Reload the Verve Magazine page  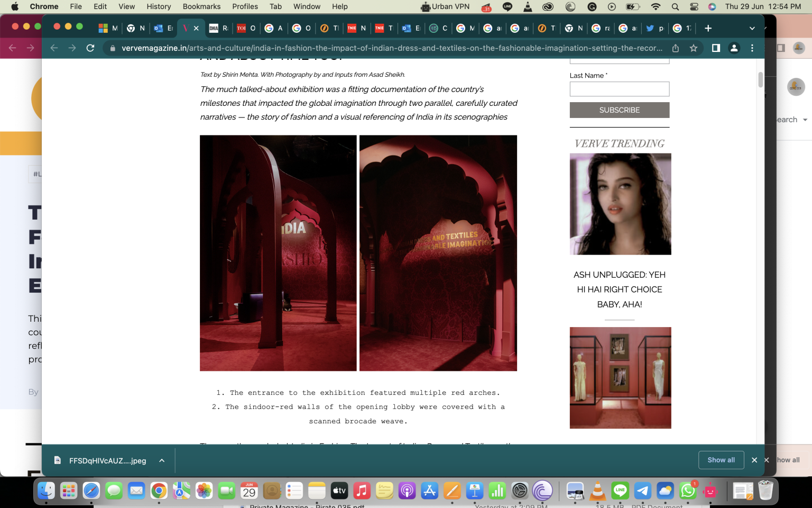tap(90, 48)
